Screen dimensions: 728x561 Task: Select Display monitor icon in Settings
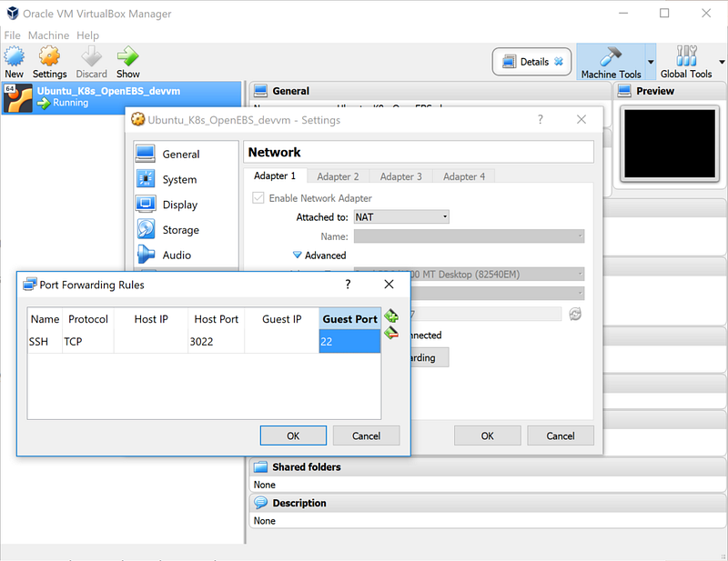pos(146,204)
